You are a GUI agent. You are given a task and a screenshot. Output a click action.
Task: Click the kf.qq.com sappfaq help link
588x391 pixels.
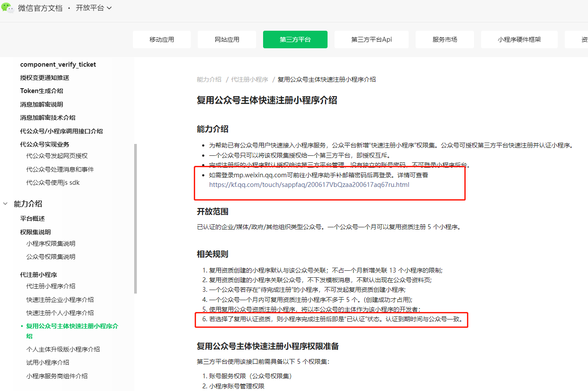[x=309, y=185]
